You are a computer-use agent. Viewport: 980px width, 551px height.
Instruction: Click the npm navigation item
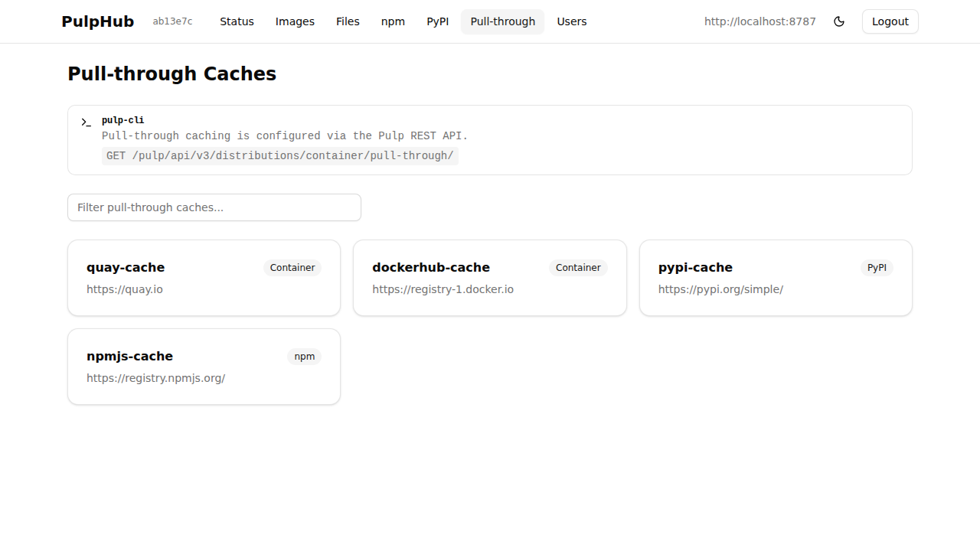pyautogui.click(x=393, y=21)
